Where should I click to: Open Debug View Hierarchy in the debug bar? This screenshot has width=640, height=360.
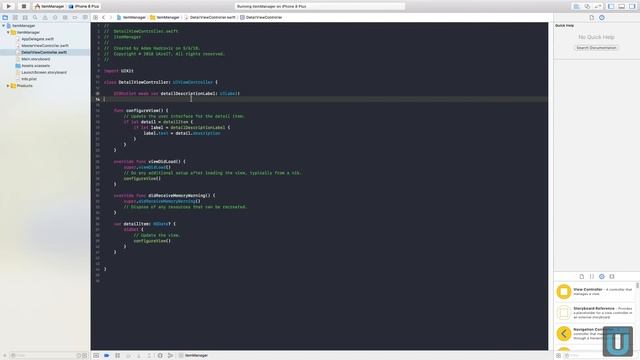pos(160,356)
